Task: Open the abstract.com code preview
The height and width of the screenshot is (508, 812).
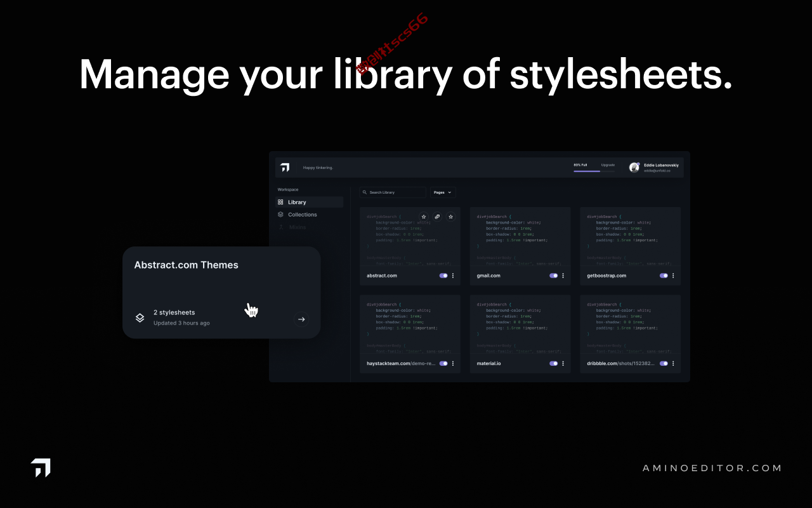Action: tap(410, 237)
